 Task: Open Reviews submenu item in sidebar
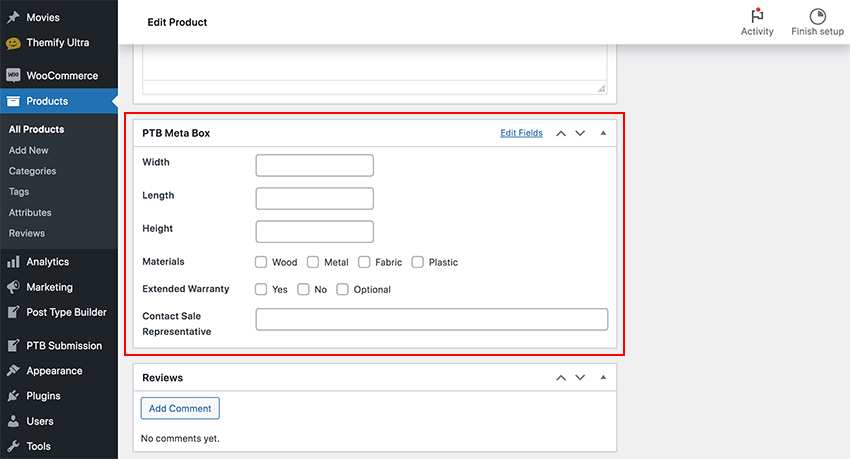click(x=27, y=234)
